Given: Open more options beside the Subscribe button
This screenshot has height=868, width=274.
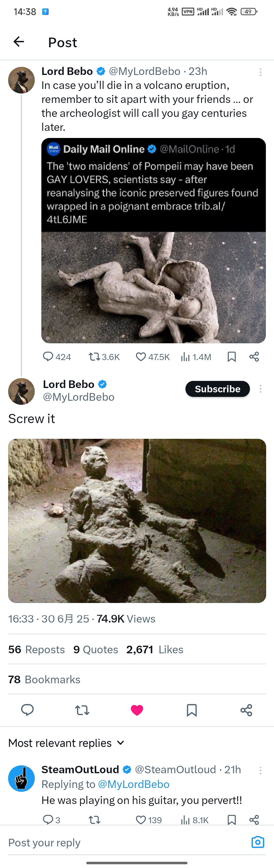Looking at the screenshot, I should (260, 389).
